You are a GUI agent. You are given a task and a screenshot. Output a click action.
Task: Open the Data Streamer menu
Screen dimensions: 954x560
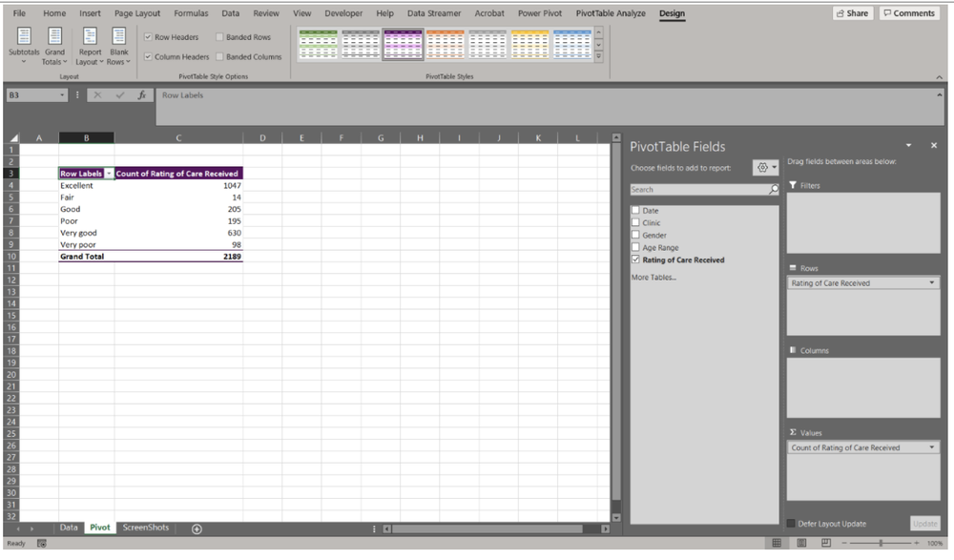[x=433, y=12]
